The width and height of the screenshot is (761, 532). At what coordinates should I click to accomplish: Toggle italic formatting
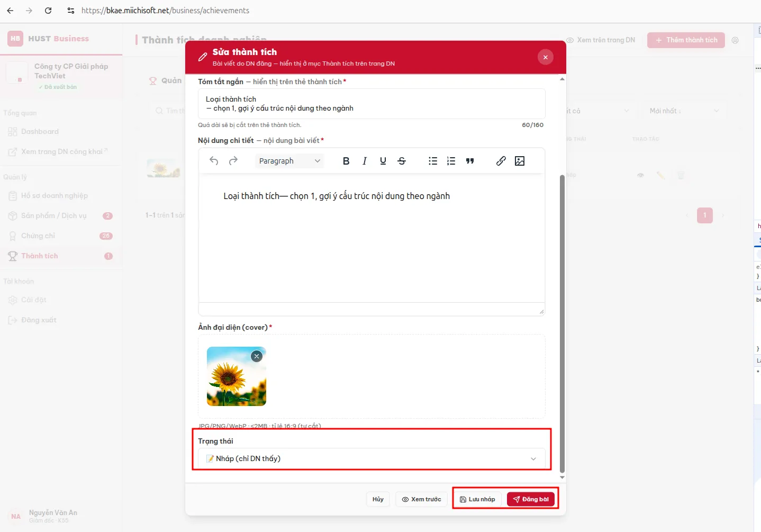tap(365, 161)
